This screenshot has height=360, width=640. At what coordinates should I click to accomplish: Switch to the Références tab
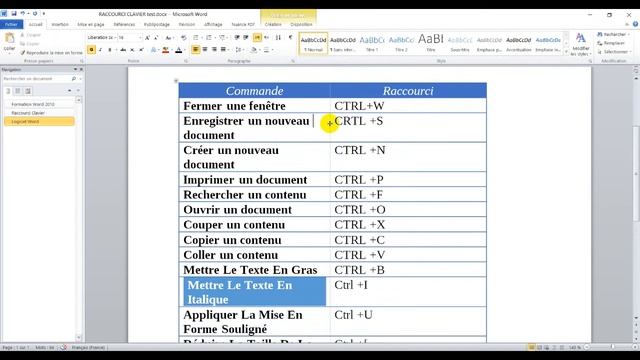click(x=124, y=24)
